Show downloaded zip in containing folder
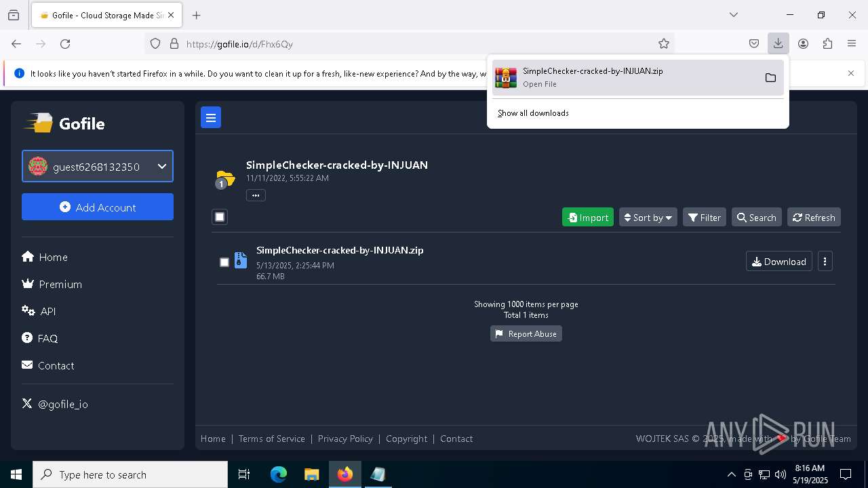 (770, 78)
